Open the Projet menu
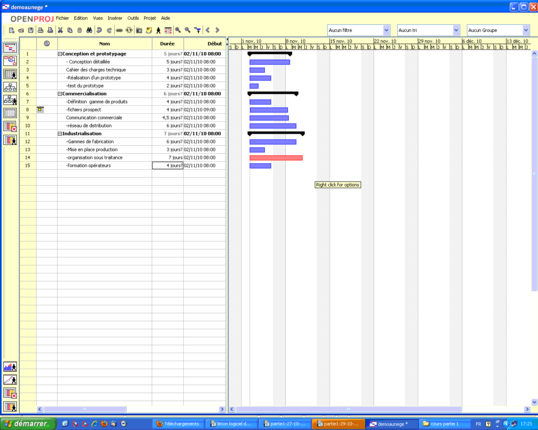This screenshot has height=430, width=538. click(150, 18)
